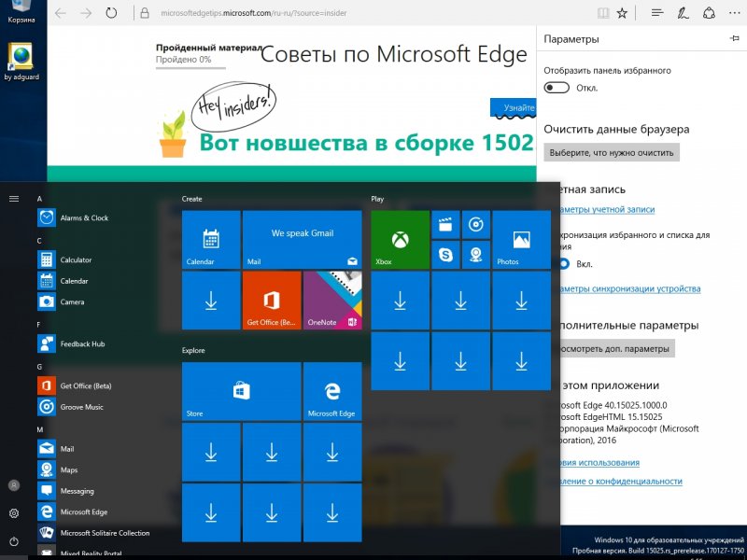Click Power icon in Start menu

pos(14,541)
